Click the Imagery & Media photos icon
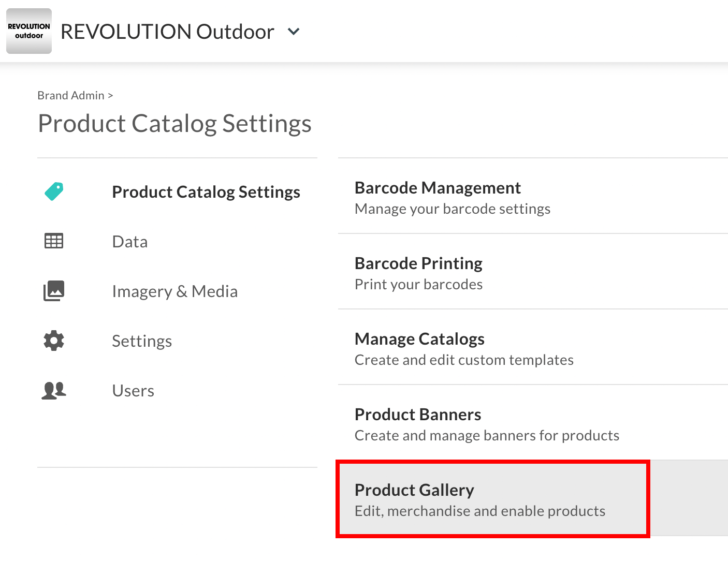Screen dimensions: 728x561 point(54,291)
